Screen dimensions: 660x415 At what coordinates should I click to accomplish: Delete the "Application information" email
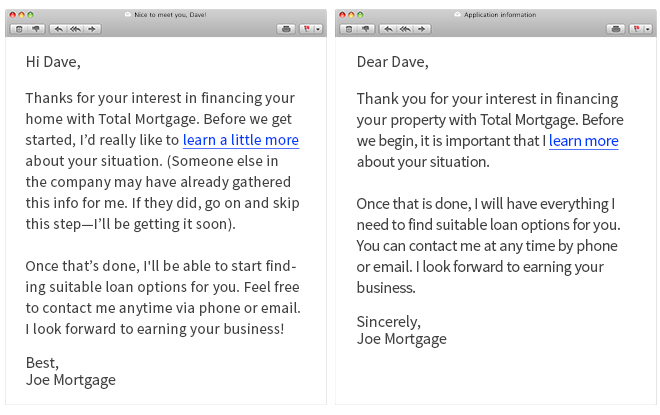coord(349,29)
